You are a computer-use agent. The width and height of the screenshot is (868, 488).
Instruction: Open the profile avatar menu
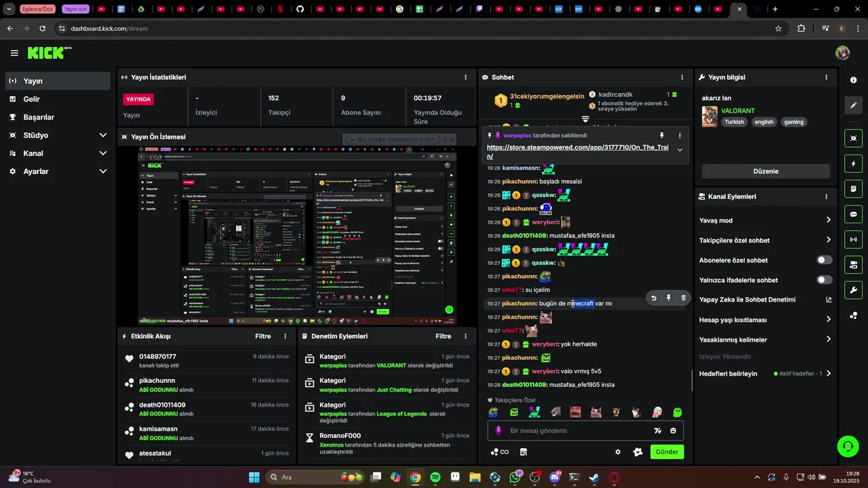(842, 53)
